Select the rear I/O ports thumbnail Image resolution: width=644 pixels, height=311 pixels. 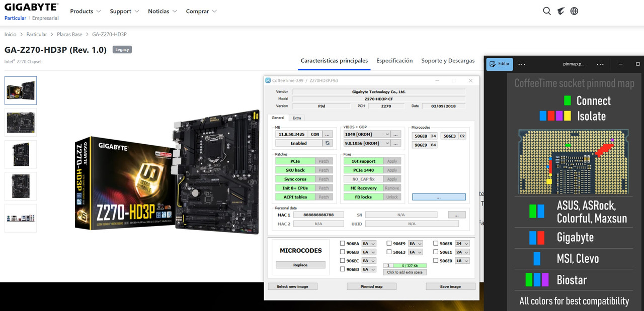coord(21,218)
